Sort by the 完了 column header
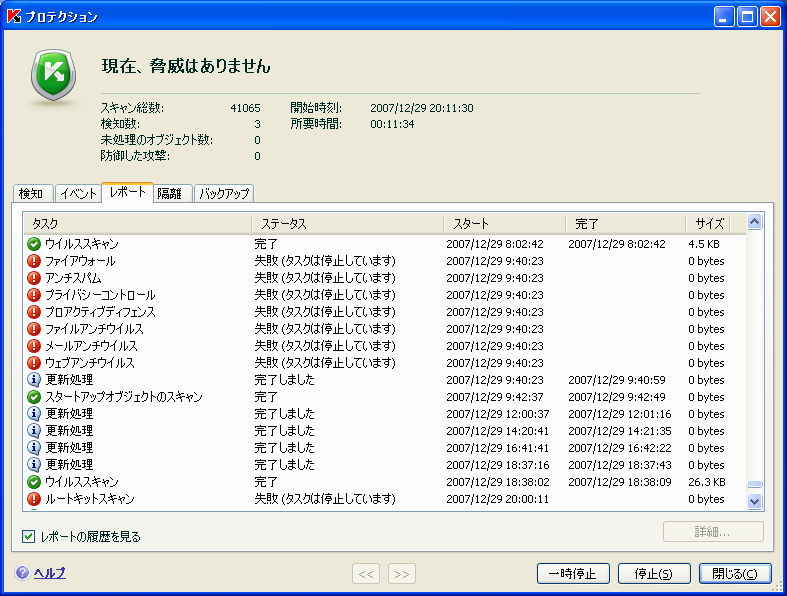 [626, 223]
